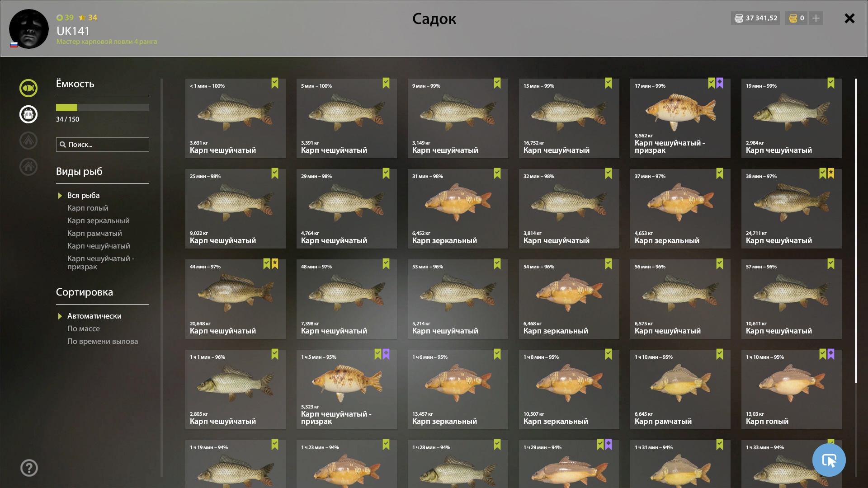
Task: Click the UK141 player avatar
Action: coord(29,29)
